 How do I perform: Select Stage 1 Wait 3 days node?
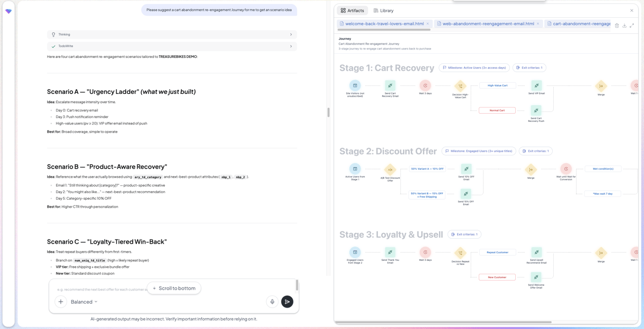tap(425, 85)
